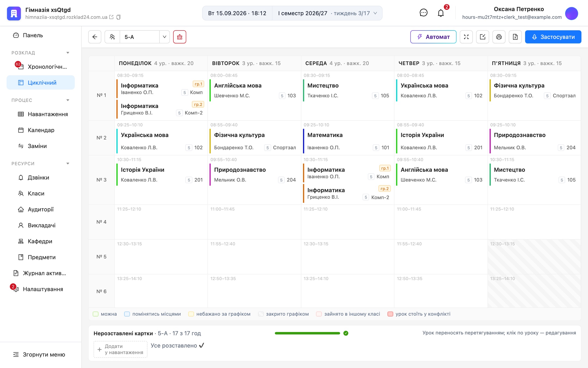
Task: Open the Панель dashboard
Action: (x=41, y=35)
